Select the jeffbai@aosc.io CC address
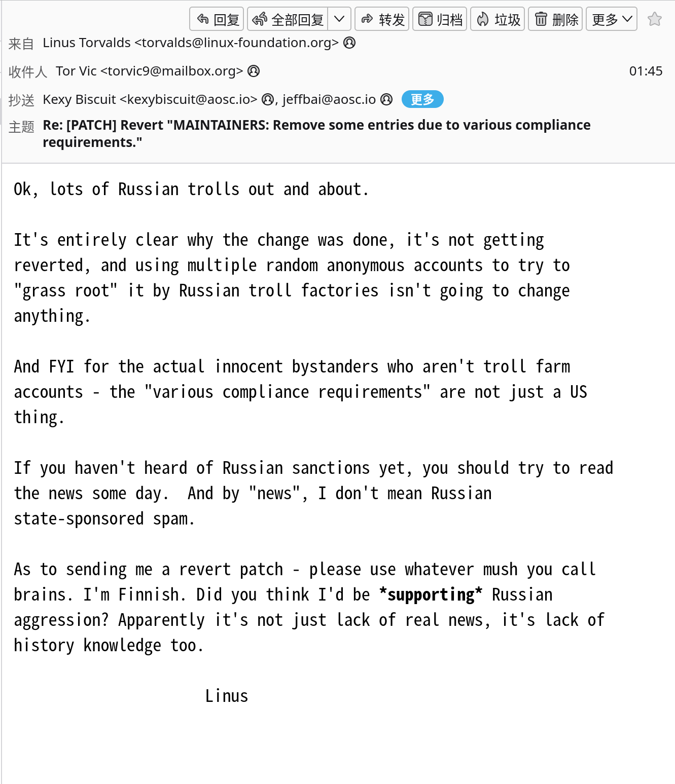675x784 pixels. (x=329, y=99)
